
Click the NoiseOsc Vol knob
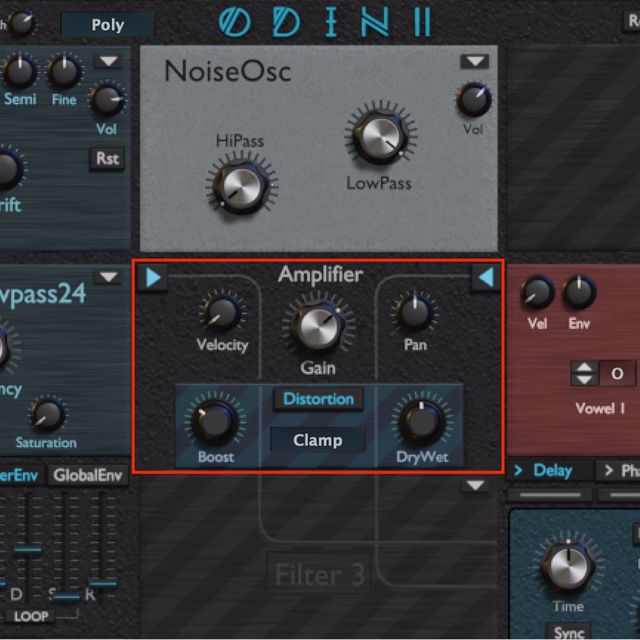point(474,99)
